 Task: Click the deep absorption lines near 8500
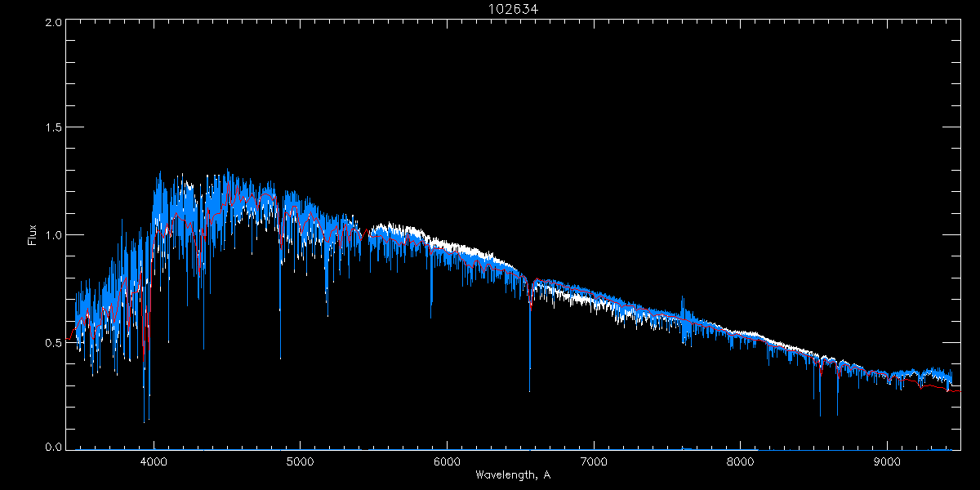[820, 412]
